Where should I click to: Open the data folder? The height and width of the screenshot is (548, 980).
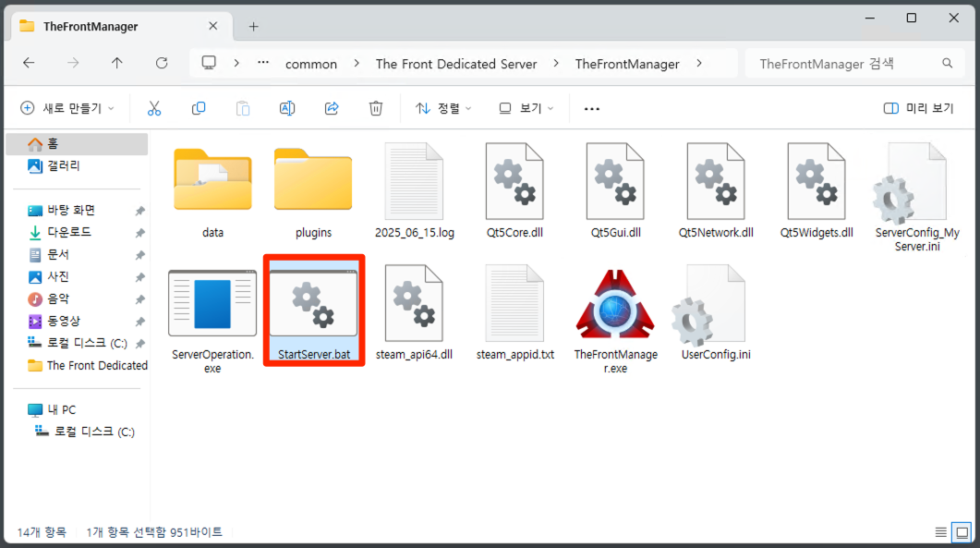pos(212,190)
